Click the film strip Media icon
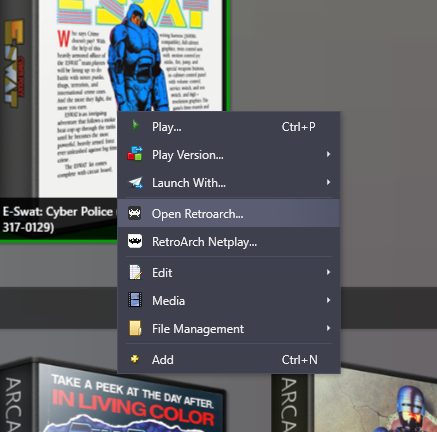 pos(135,300)
